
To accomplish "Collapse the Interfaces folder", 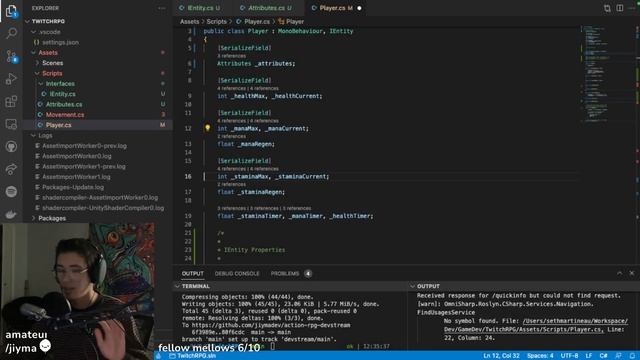I will pyautogui.click(x=41, y=84).
